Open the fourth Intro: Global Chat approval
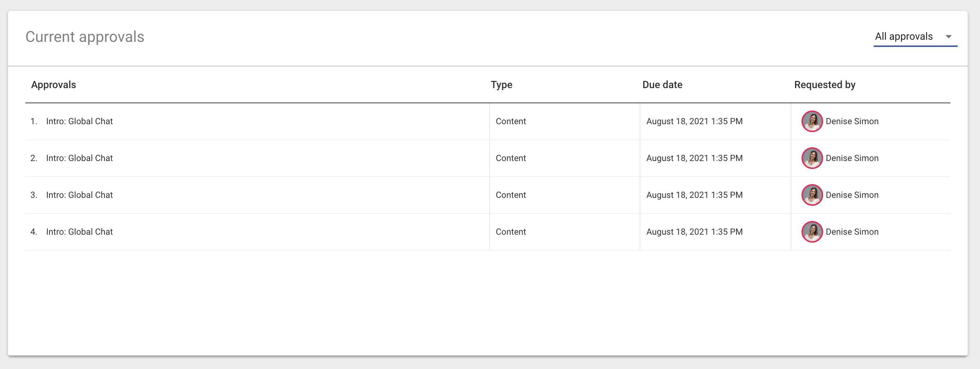980x369 pixels. click(x=79, y=231)
